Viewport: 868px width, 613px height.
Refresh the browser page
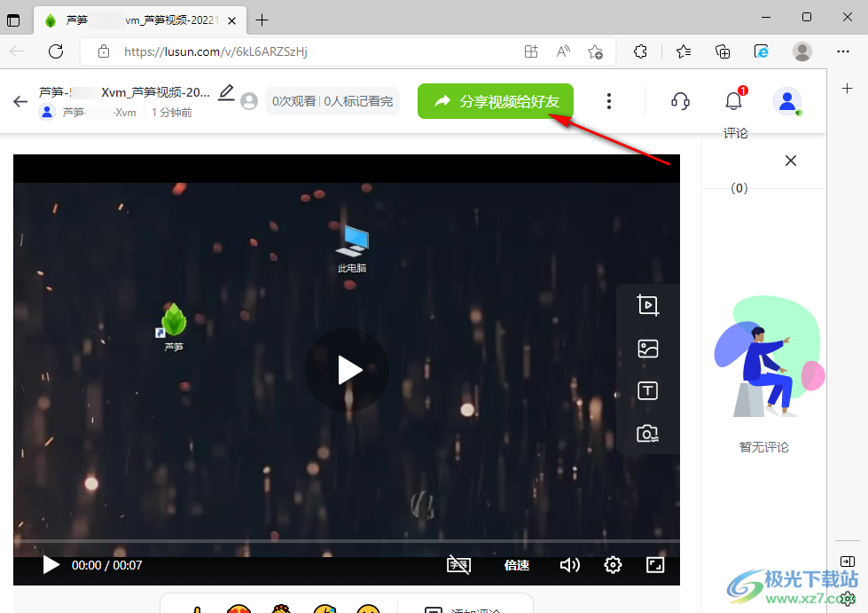[x=56, y=51]
